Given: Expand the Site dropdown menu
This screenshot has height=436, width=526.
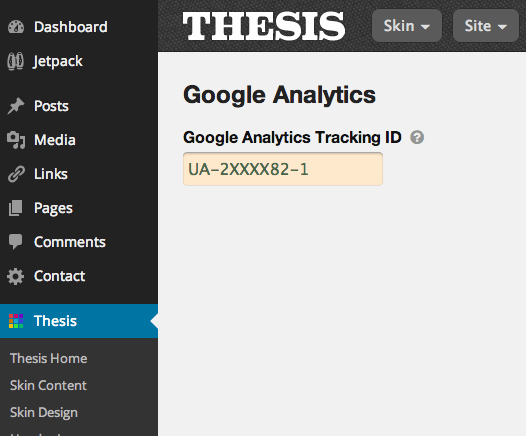Looking at the screenshot, I should coord(485,26).
